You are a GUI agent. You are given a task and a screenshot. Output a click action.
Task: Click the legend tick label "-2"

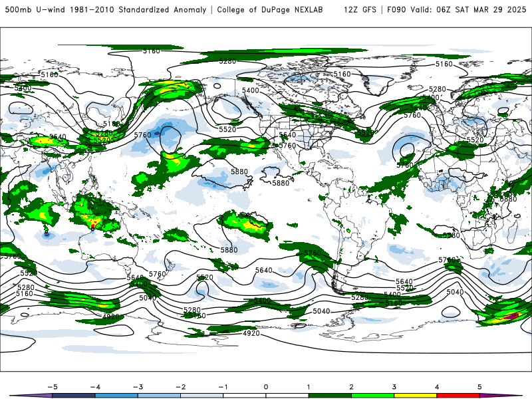tap(180, 387)
